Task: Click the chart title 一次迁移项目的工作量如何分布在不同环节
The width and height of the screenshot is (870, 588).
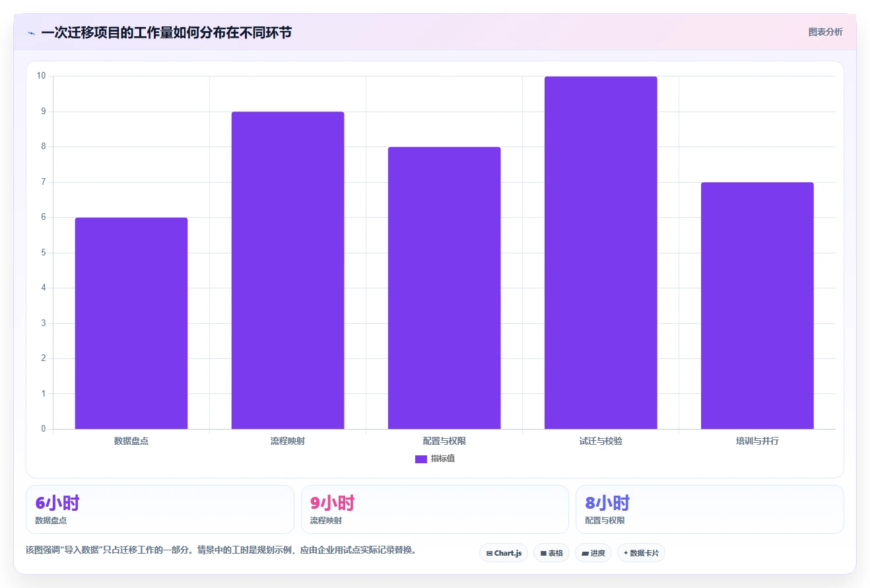Action: pyautogui.click(x=166, y=32)
